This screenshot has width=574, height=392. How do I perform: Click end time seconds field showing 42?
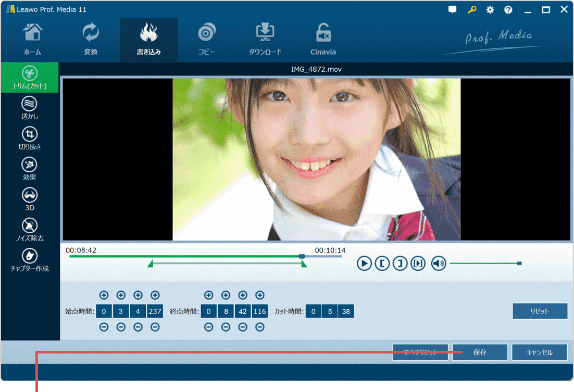243,311
